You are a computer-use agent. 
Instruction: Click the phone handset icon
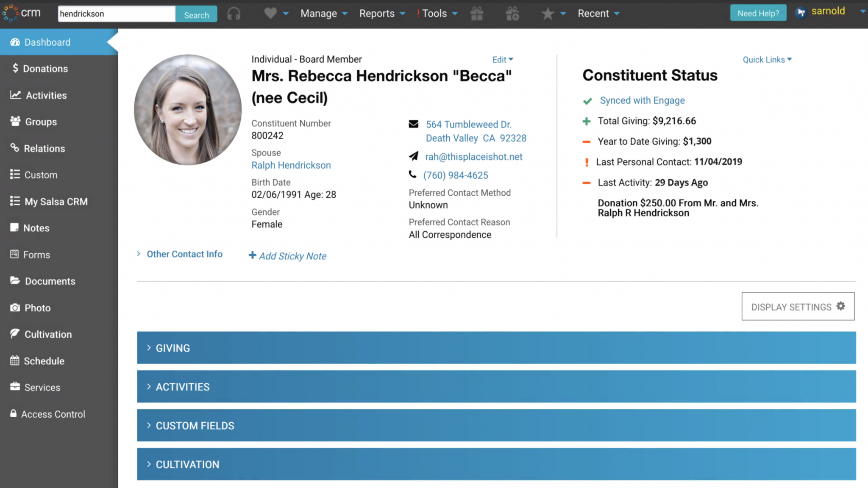[x=412, y=174]
